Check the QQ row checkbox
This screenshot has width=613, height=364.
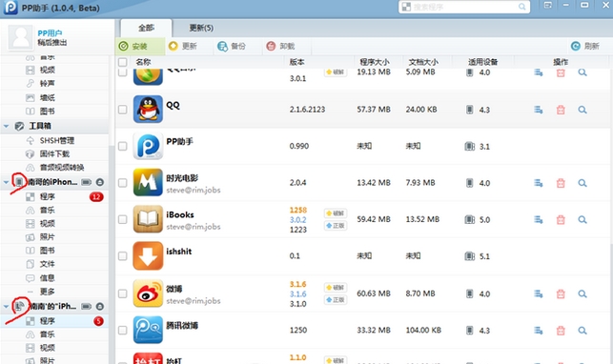click(x=122, y=110)
